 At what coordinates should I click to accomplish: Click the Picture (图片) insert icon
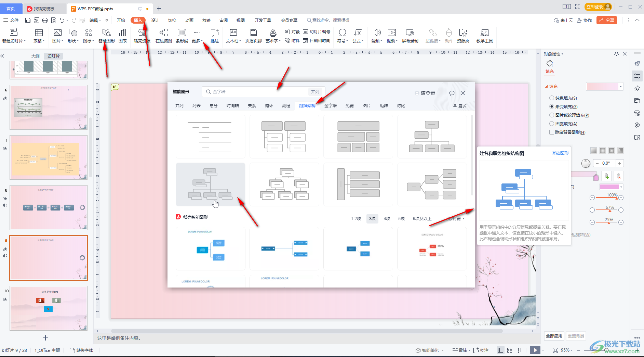pyautogui.click(x=57, y=36)
